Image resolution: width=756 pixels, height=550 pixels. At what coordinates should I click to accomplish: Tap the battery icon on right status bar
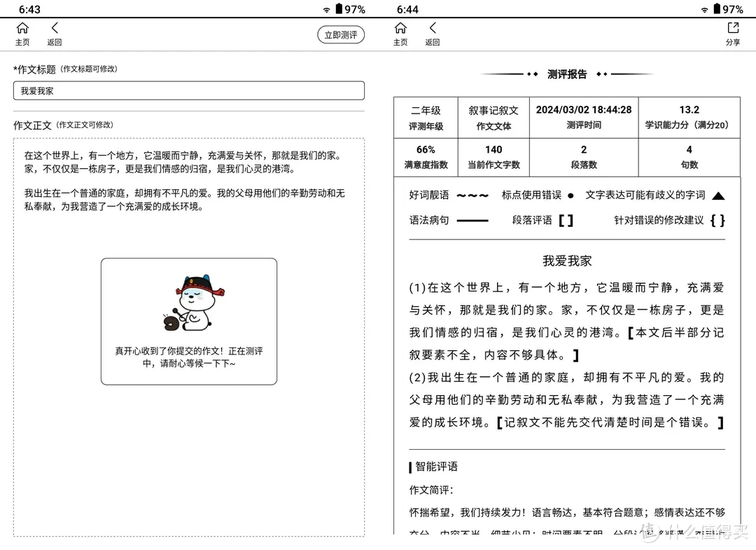tap(717, 8)
